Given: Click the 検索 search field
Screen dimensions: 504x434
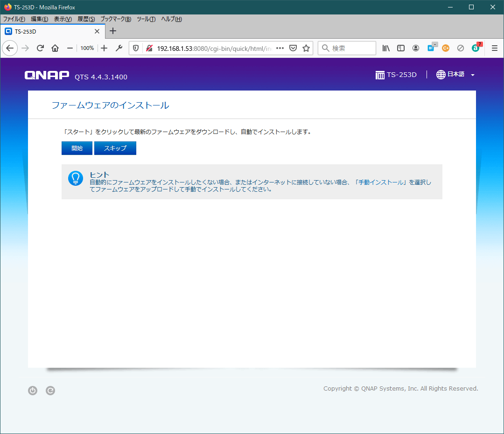Looking at the screenshot, I should pos(347,48).
